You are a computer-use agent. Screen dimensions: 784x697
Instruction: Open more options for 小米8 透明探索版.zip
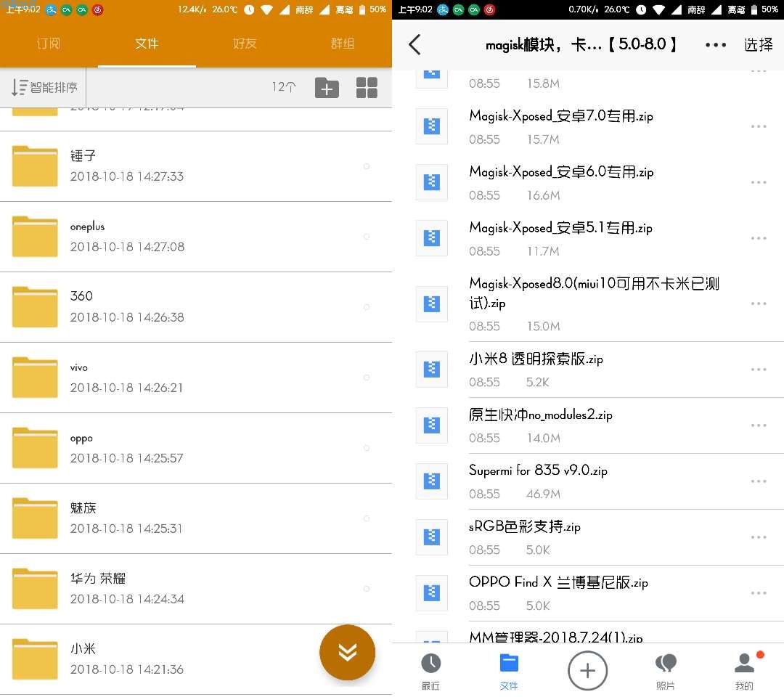click(x=759, y=370)
